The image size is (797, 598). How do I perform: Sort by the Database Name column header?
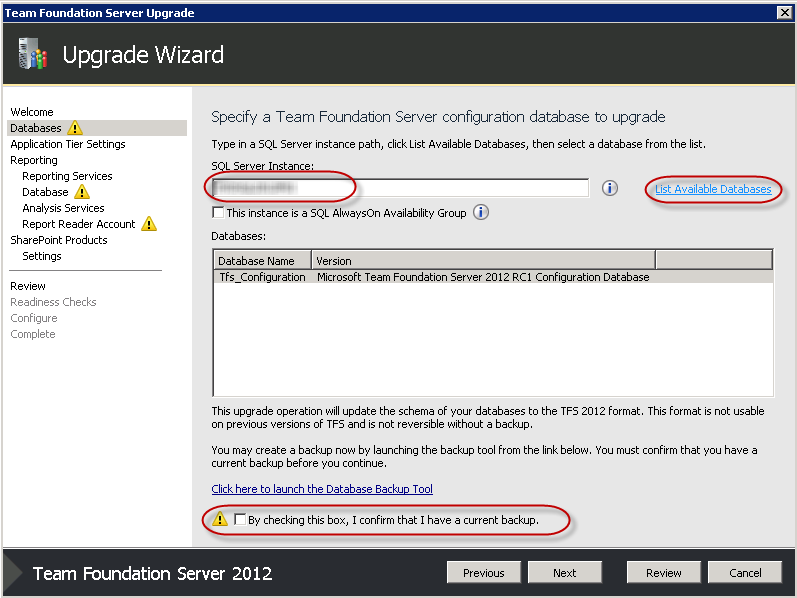pos(262,260)
